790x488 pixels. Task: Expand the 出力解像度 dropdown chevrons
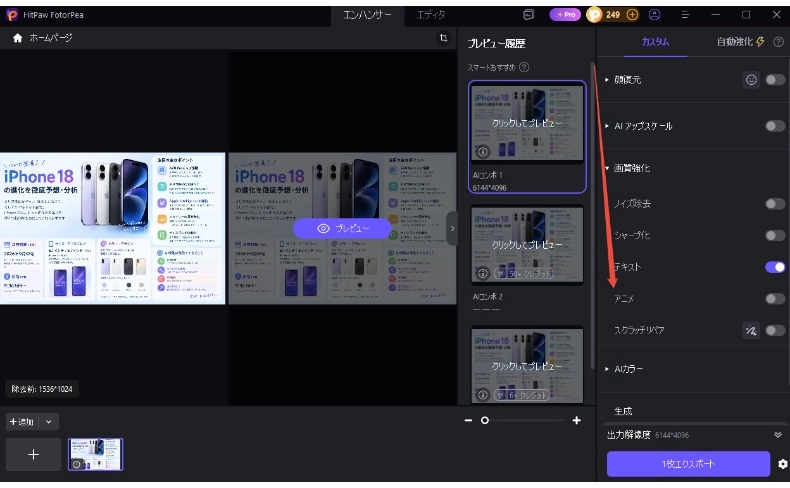point(778,435)
